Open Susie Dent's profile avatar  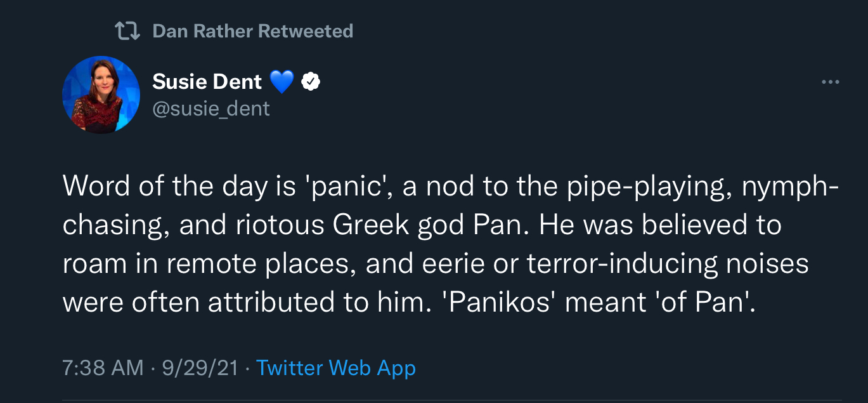[101, 95]
